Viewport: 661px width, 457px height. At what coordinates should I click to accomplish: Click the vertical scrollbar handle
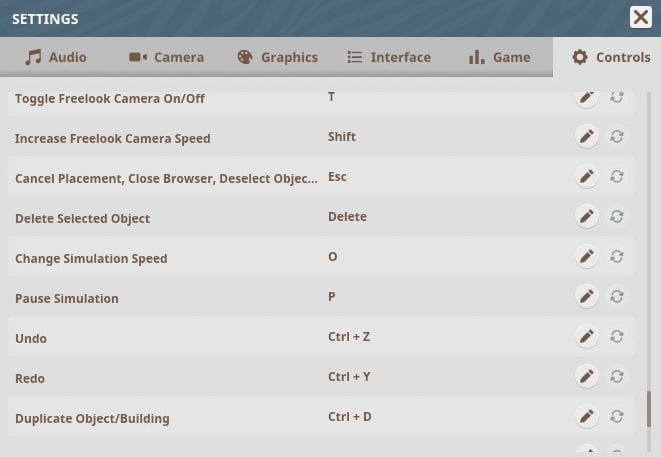650,408
